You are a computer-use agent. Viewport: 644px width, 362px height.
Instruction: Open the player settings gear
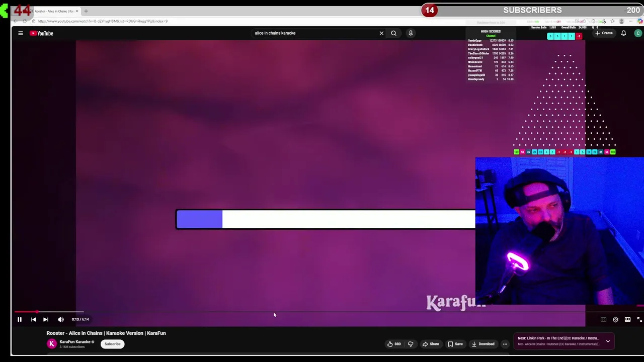[x=615, y=319]
